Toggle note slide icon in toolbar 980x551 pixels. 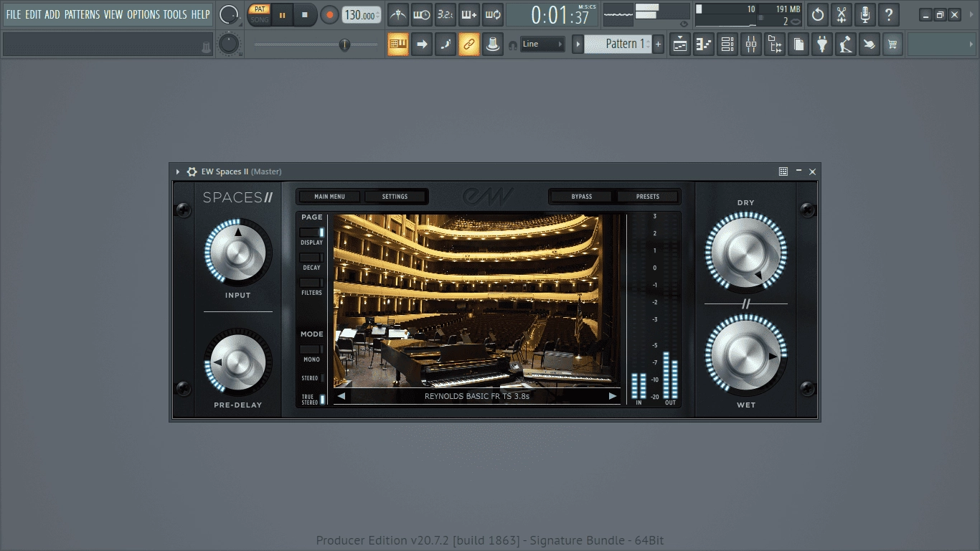pos(446,44)
